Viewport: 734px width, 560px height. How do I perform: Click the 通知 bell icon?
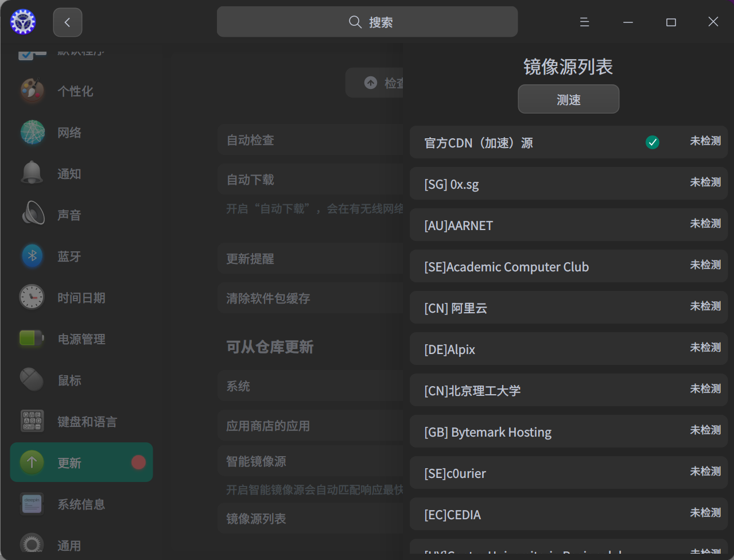32,173
